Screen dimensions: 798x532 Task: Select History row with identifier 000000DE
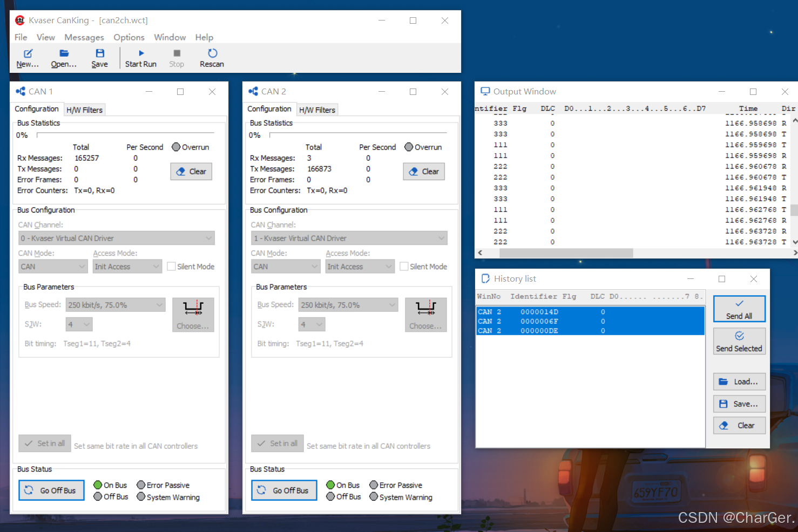(x=591, y=331)
